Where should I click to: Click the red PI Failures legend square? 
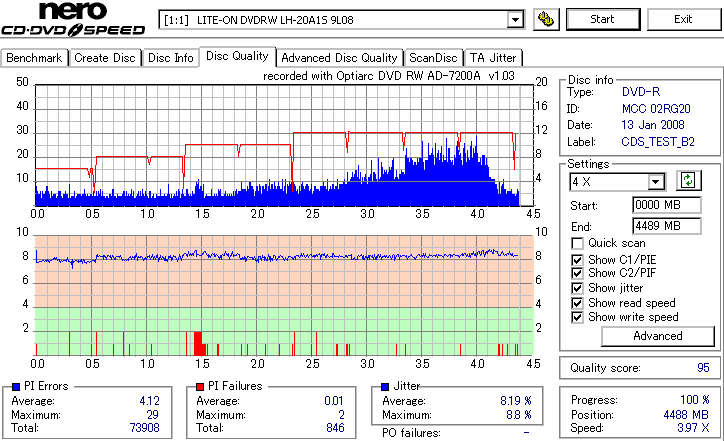coord(200,387)
